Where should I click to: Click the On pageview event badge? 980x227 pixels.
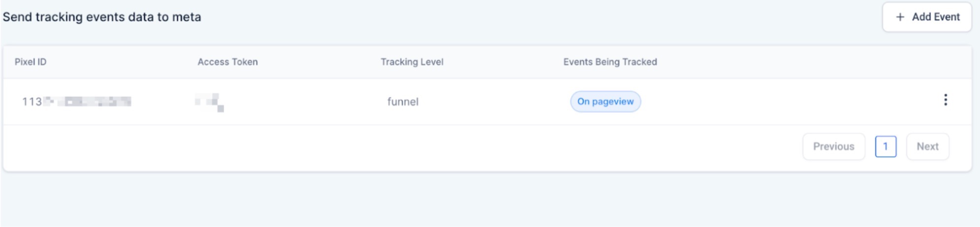(605, 102)
